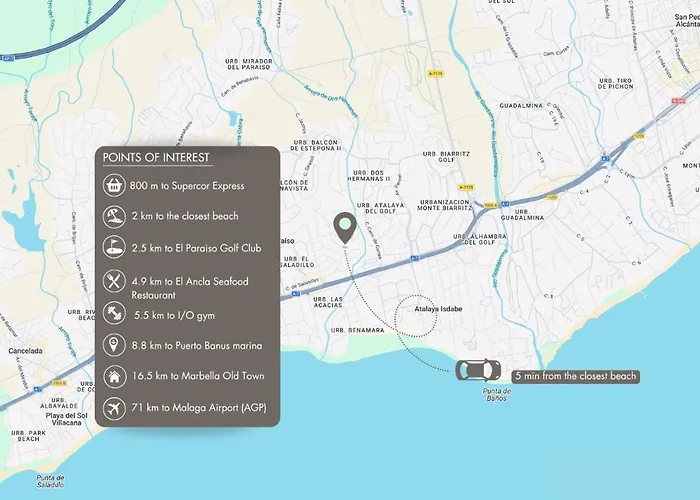Click the shopping basket icon for Supercor Express
700x500 pixels.
coord(114,185)
